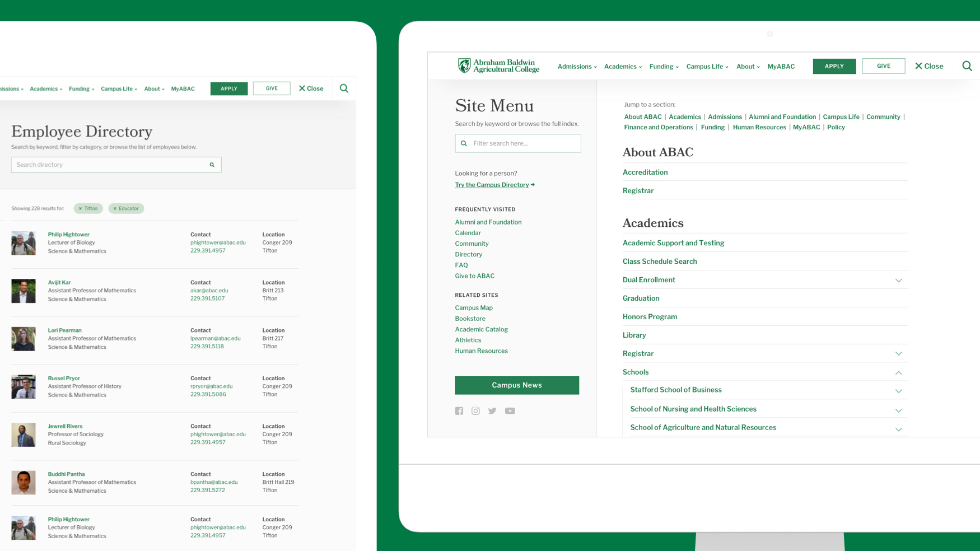
Task: Collapse the Schools section
Action: tap(898, 372)
